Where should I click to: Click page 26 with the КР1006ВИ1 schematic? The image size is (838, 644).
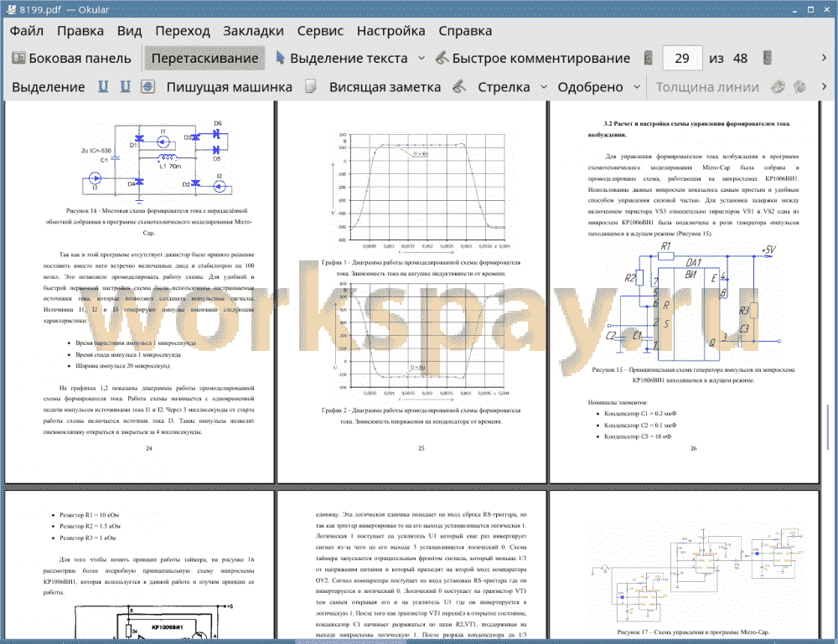coord(685,292)
